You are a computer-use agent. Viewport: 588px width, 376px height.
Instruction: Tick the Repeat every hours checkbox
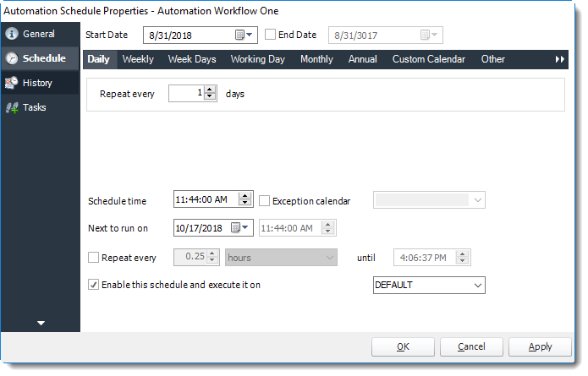(x=93, y=258)
